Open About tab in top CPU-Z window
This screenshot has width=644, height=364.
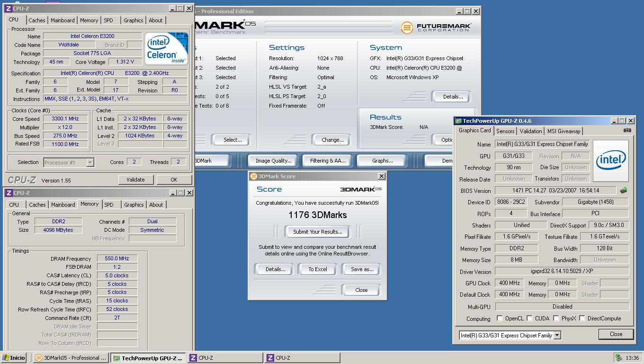156,20
